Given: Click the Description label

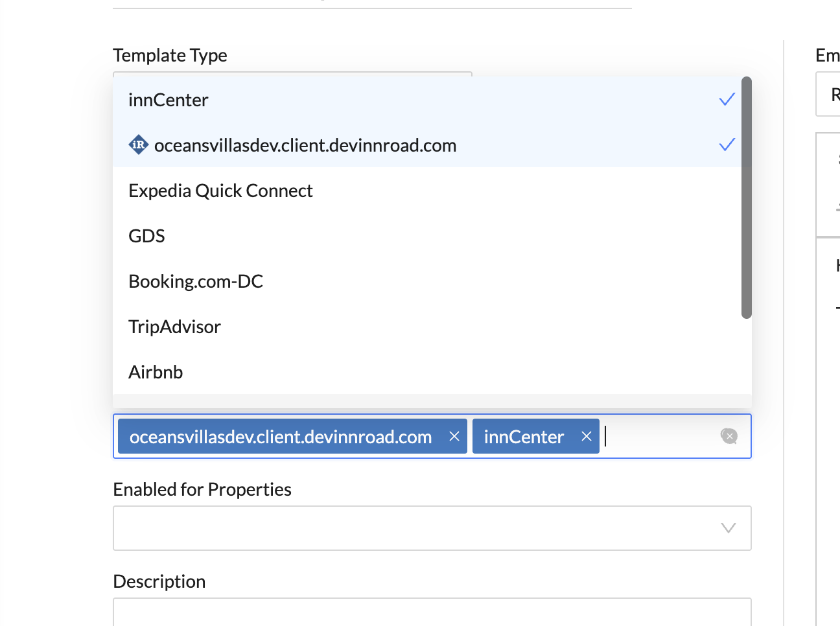Looking at the screenshot, I should pyautogui.click(x=159, y=581).
